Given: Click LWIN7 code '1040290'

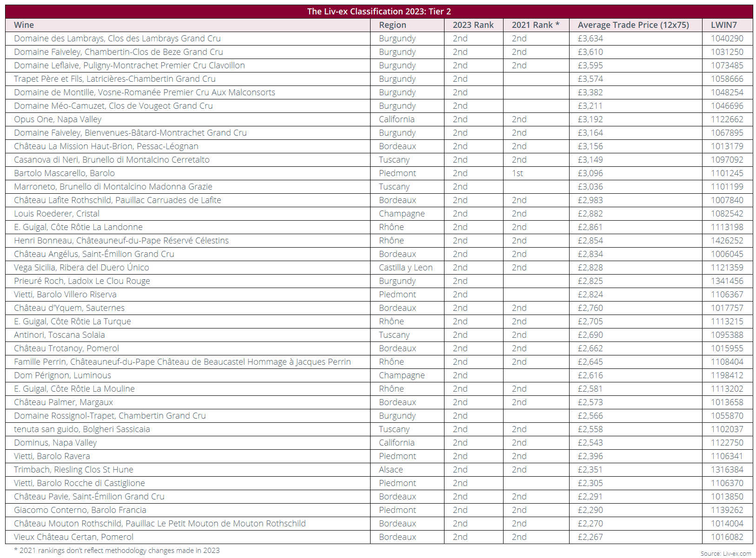Looking at the screenshot, I should [727, 39].
